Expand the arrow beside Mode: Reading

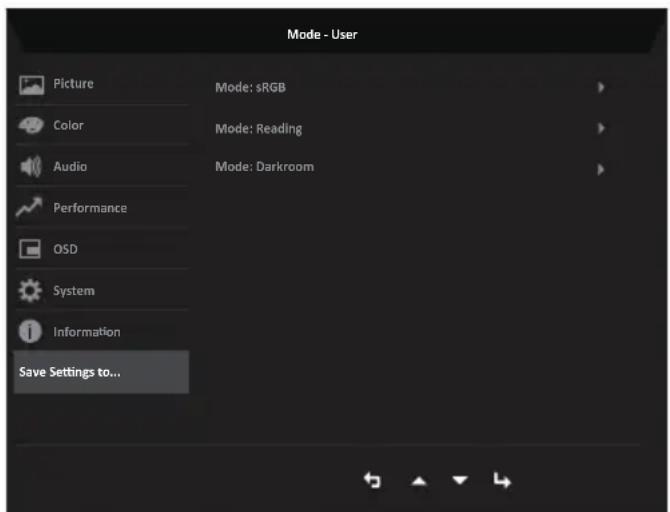(601, 128)
